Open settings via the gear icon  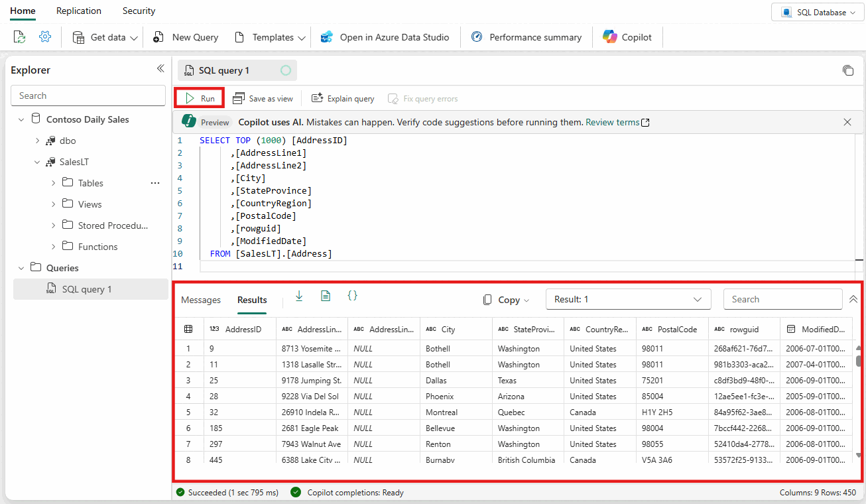point(44,37)
